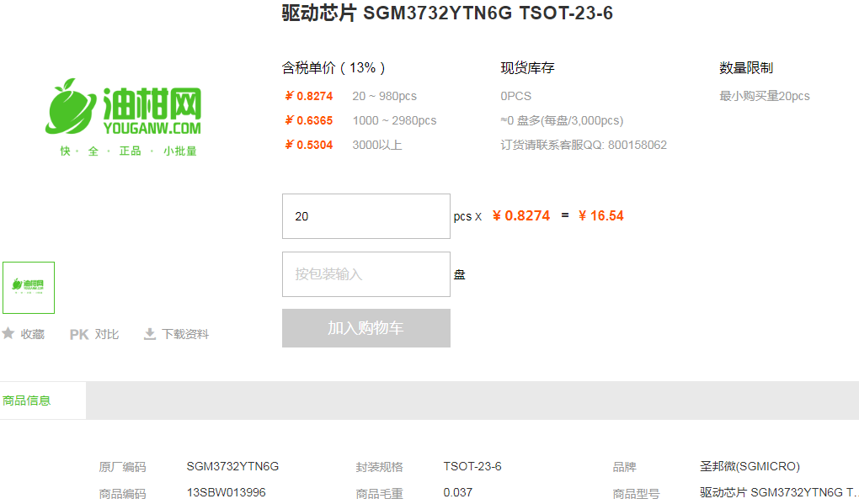Click the 最小购买量20pcs text
859x504 pixels.
tap(764, 96)
